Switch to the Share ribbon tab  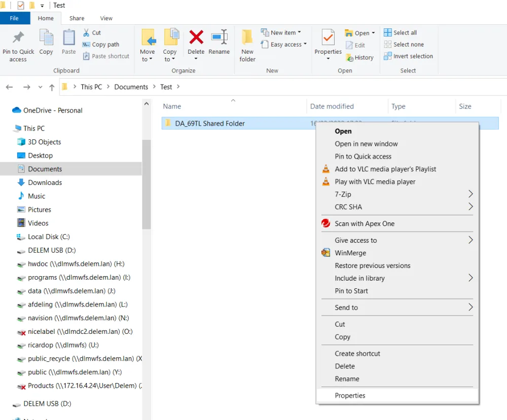[77, 18]
